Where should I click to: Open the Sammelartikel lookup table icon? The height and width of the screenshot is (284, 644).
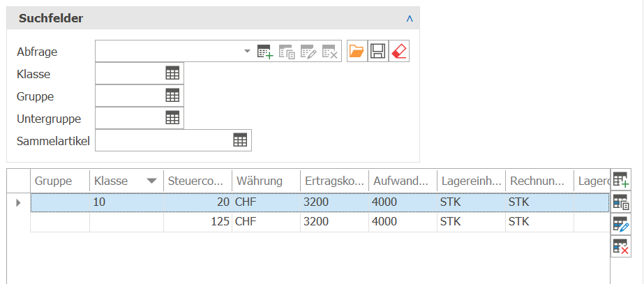click(x=240, y=140)
